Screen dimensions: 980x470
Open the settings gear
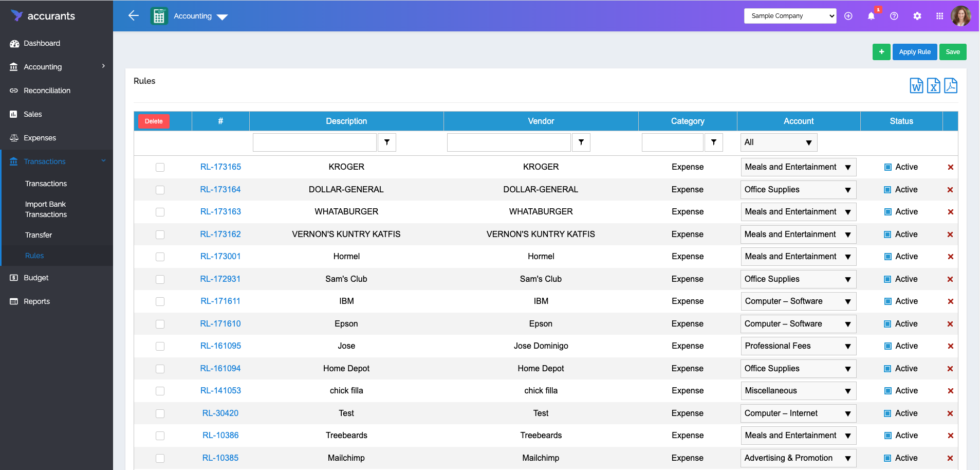pos(917,16)
